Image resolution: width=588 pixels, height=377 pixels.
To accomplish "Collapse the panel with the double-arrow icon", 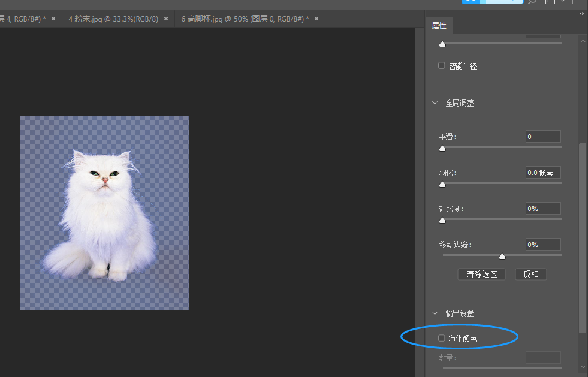I will [581, 14].
